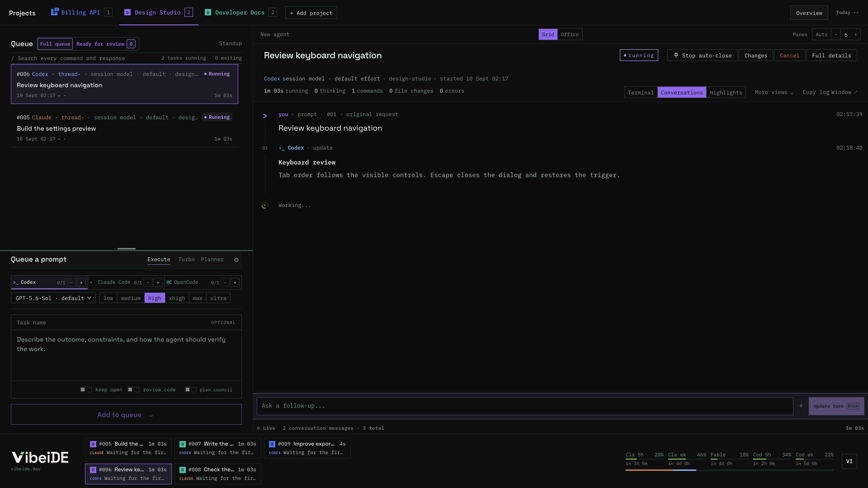The image size is (868, 488).
Task: Click plus on the Codex agent counter
Action: (x=81, y=283)
